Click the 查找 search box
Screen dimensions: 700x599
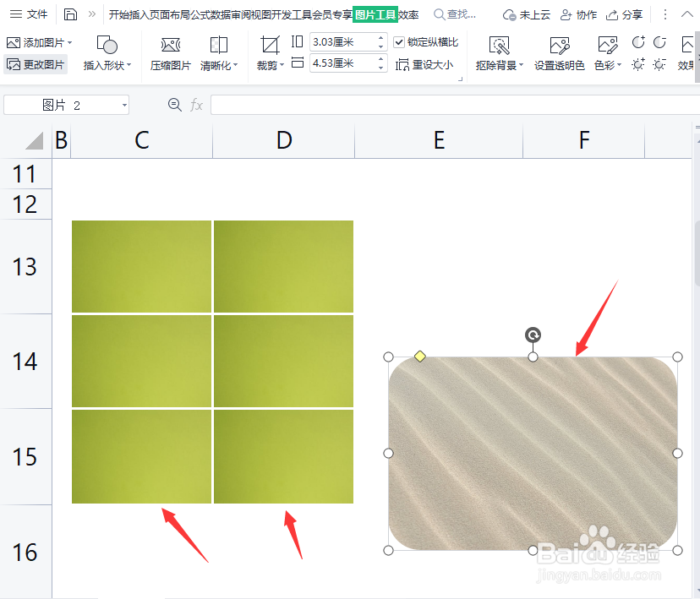456,14
